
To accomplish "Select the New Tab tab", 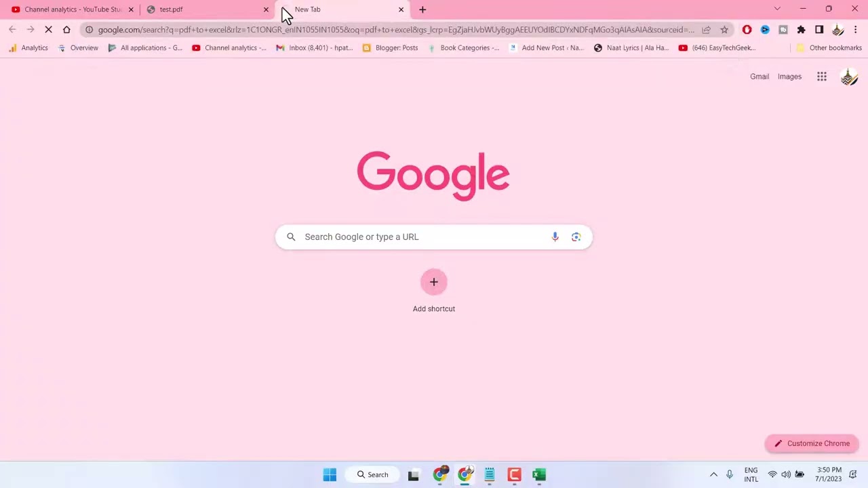I will click(342, 9).
